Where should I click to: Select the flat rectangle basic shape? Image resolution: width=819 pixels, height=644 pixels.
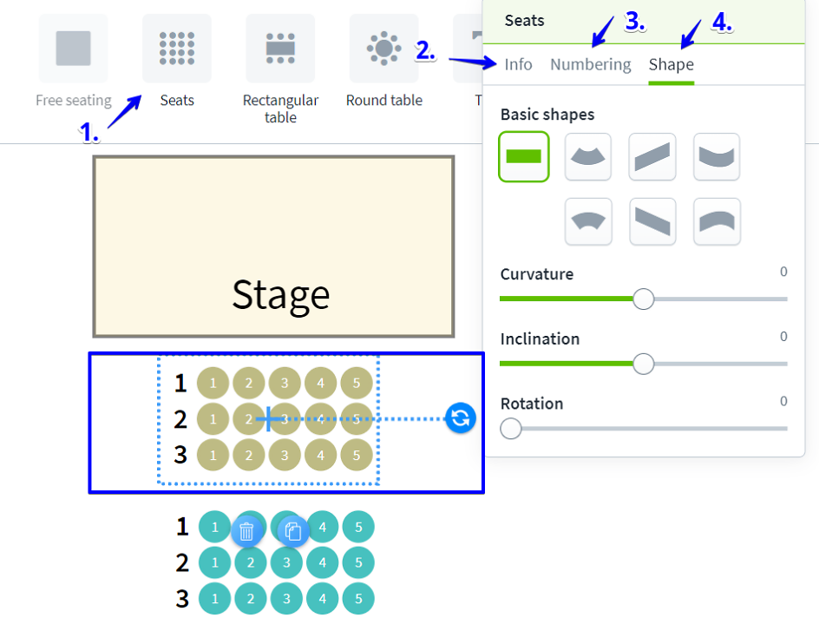coord(524,157)
